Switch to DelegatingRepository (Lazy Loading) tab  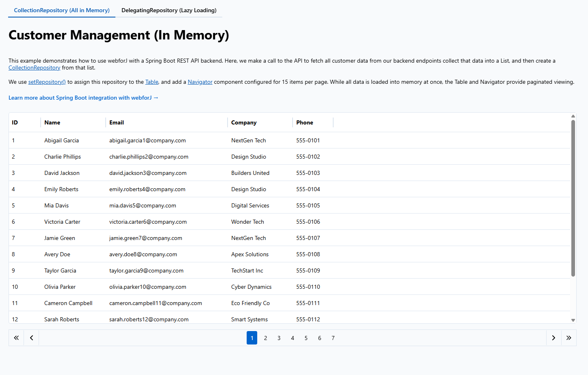[169, 10]
